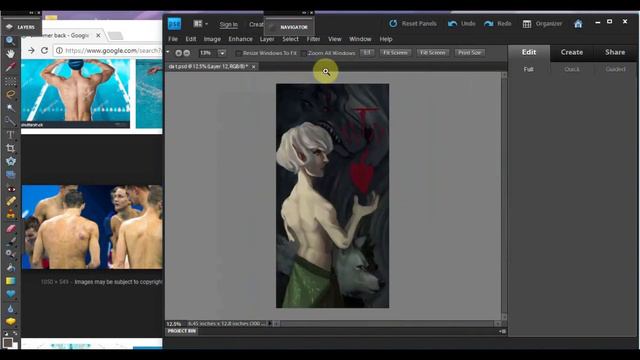Select the Lasso tool
Screen dimensions: 640x360
[x=10, y=94]
